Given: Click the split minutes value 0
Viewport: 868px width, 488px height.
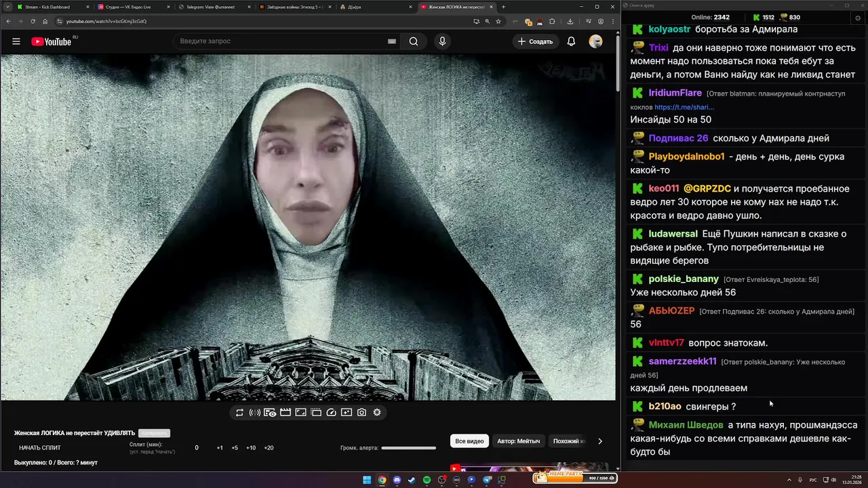Looking at the screenshot, I should 197,448.
